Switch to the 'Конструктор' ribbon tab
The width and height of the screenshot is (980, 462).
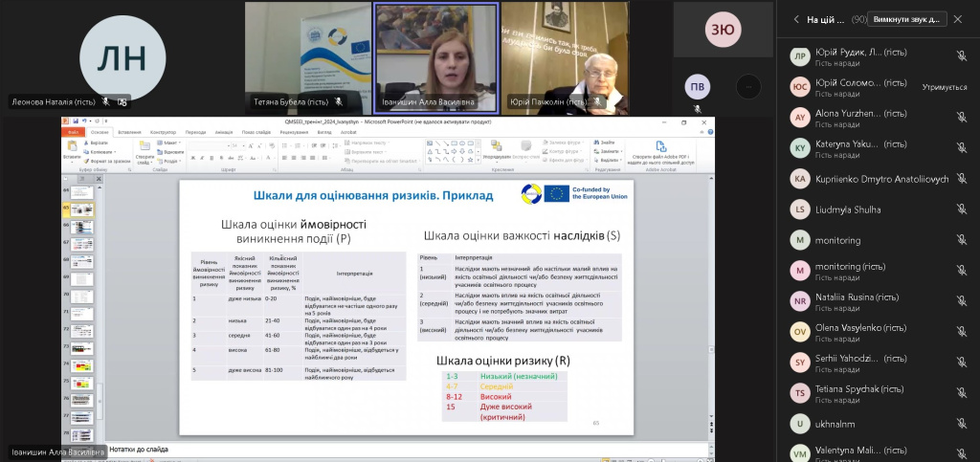[x=163, y=132]
